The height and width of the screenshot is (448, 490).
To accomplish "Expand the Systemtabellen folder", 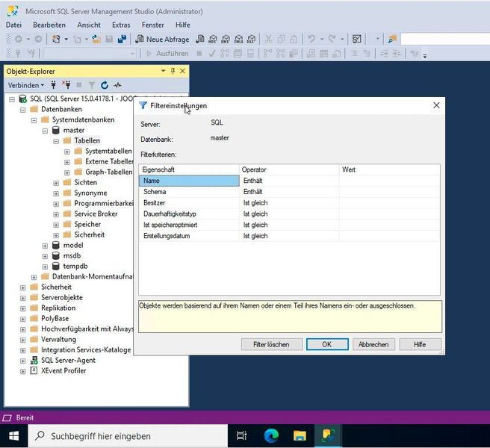I will click(x=67, y=152).
